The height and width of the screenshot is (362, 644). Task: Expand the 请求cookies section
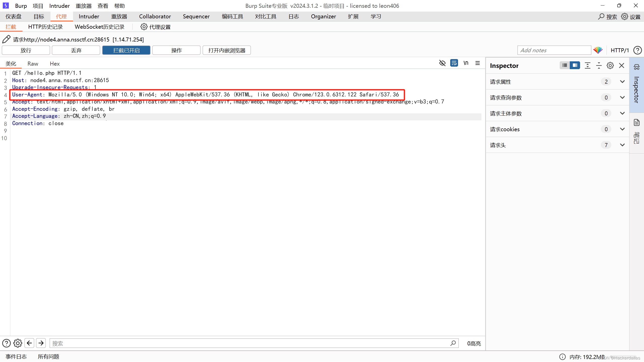click(622, 129)
